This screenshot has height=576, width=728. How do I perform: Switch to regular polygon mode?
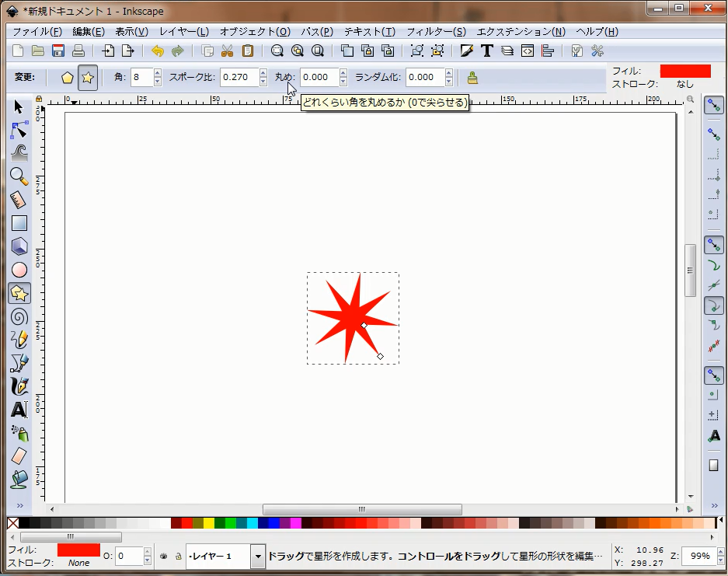point(68,78)
